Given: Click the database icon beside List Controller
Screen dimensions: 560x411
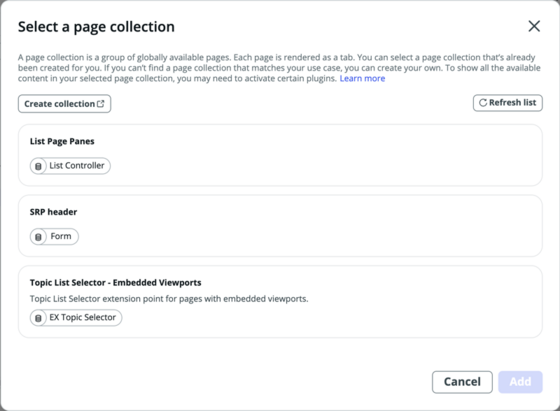Looking at the screenshot, I should pyautogui.click(x=38, y=166).
